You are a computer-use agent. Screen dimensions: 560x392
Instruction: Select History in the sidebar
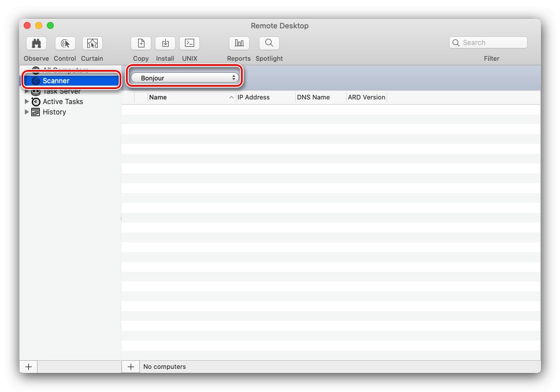(54, 112)
